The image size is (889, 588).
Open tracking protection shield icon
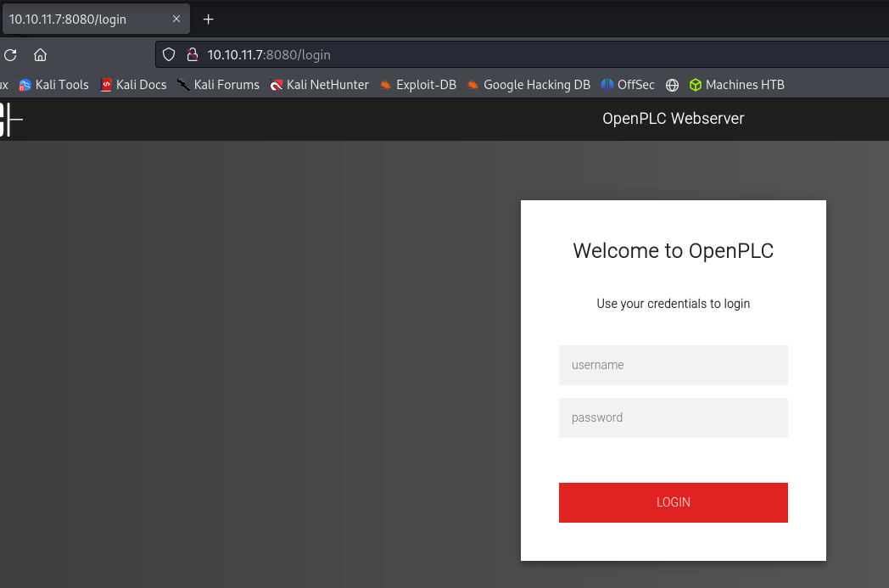(169, 54)
